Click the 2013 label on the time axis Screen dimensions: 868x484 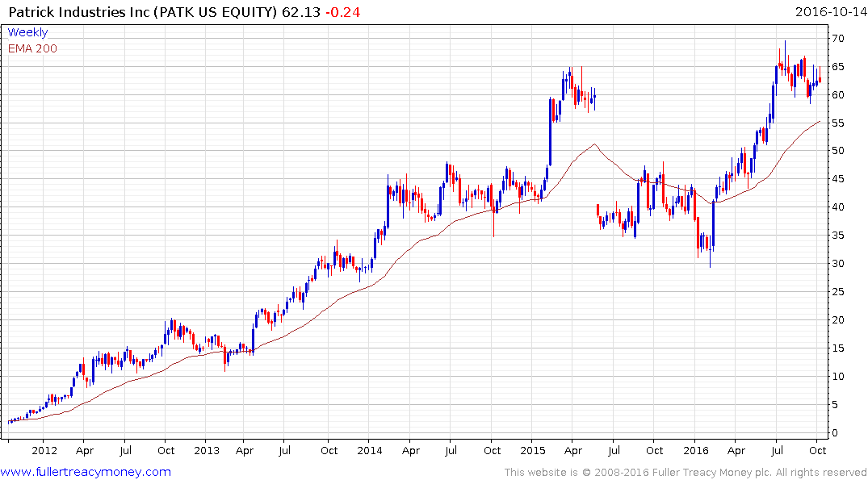[x=207, y=450]
